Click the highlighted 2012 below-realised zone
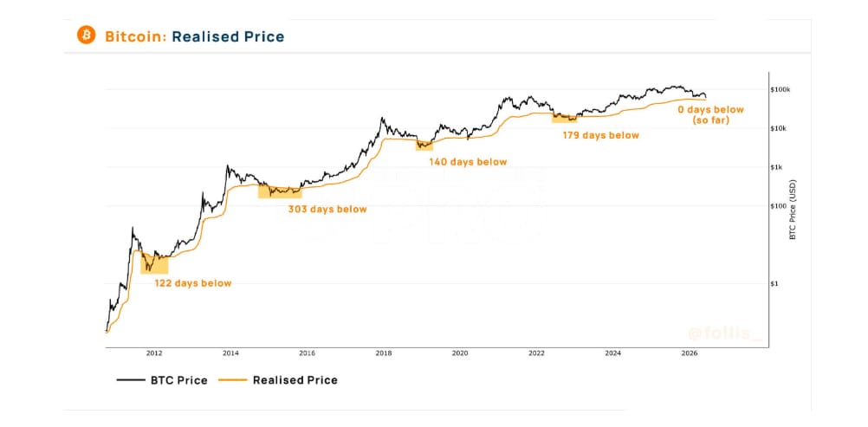 pyautogui.click(x=154, y=263)
